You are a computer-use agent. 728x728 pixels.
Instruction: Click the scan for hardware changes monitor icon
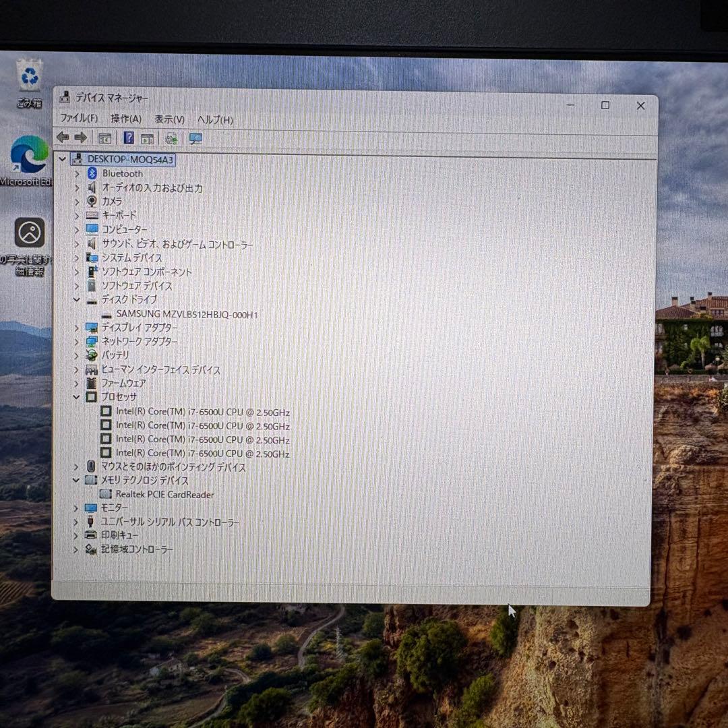(x=195, y=139)
